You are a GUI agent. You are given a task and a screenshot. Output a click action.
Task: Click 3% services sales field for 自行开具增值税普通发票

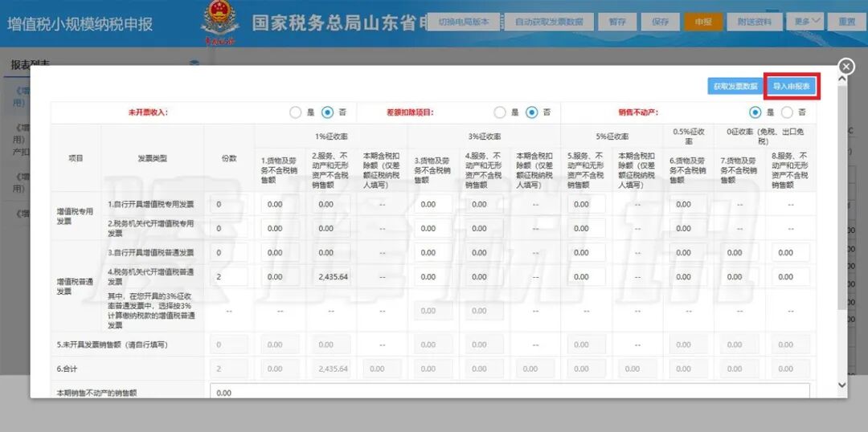pyautogui.click(x=485, y=253)
